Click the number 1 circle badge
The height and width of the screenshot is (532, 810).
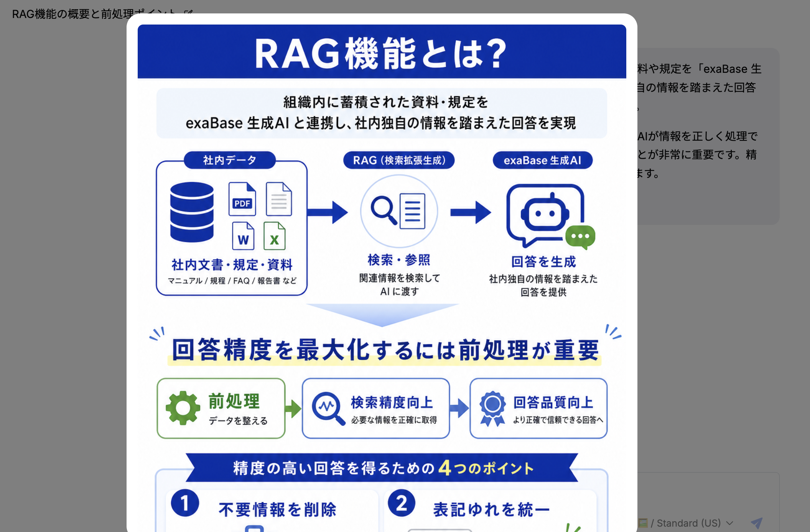click(185, 503)
